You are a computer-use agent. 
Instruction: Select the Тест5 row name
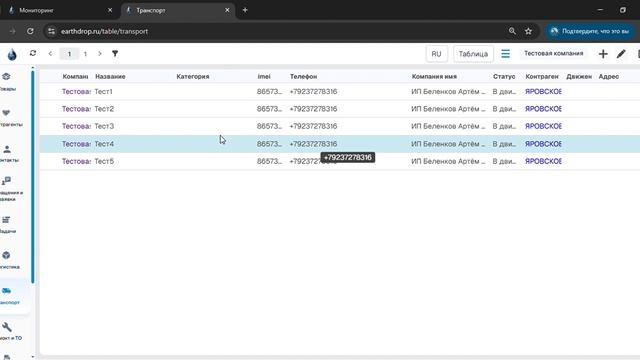pos(104,161)
